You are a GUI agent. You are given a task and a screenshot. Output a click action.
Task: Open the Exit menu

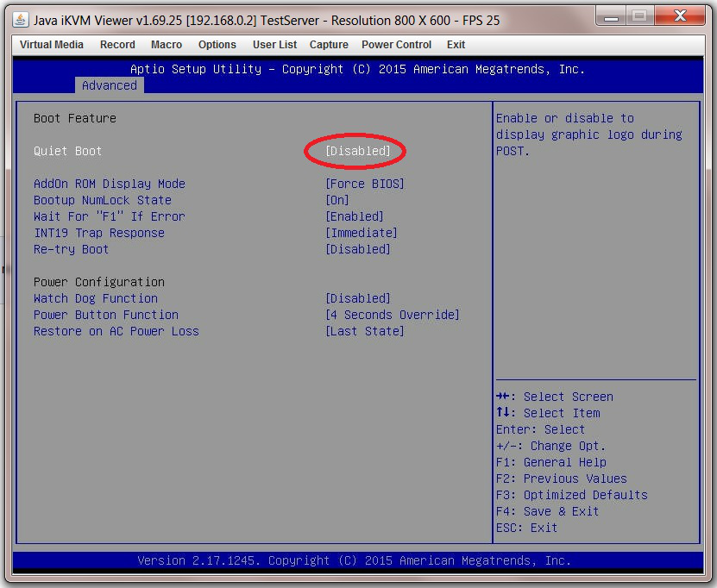[456, 45]
